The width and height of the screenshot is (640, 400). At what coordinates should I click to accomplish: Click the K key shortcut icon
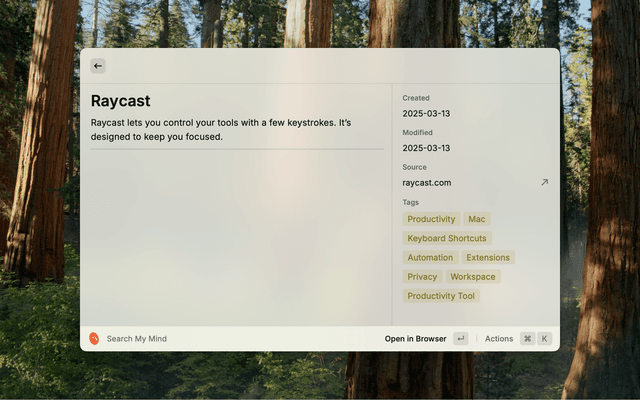click(x=545, y=339)
